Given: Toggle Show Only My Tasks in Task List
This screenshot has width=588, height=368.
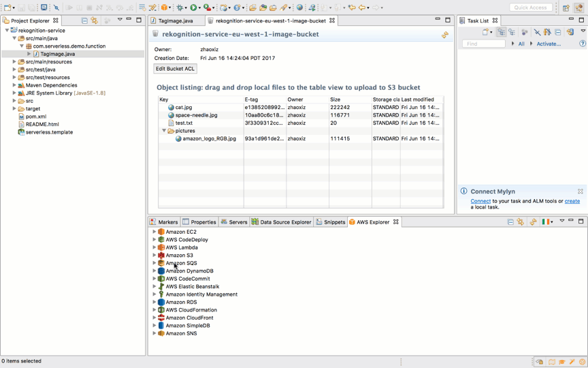Looking at the screenshot, I should point(547,32).
